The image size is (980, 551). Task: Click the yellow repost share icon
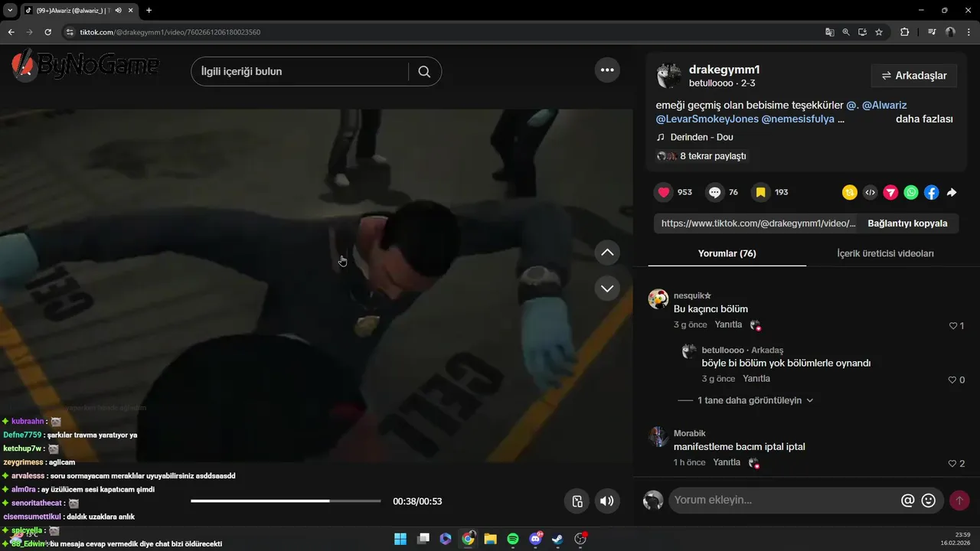[x=849, y=193]
